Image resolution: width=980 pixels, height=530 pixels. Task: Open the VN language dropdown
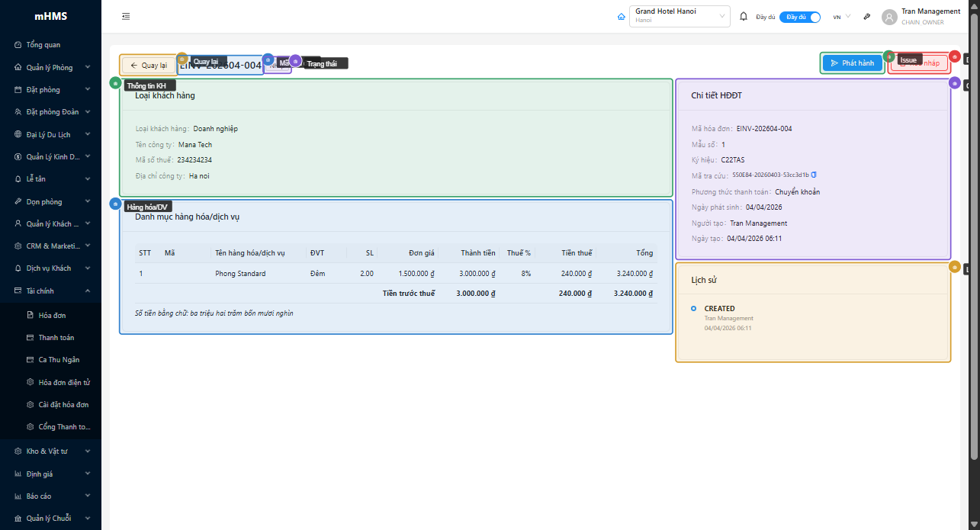click(841, 17)
